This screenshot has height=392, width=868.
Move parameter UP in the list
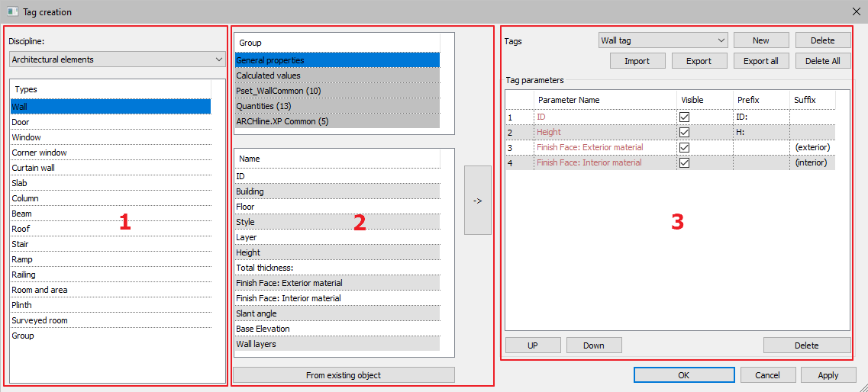(x=532, y=345)
